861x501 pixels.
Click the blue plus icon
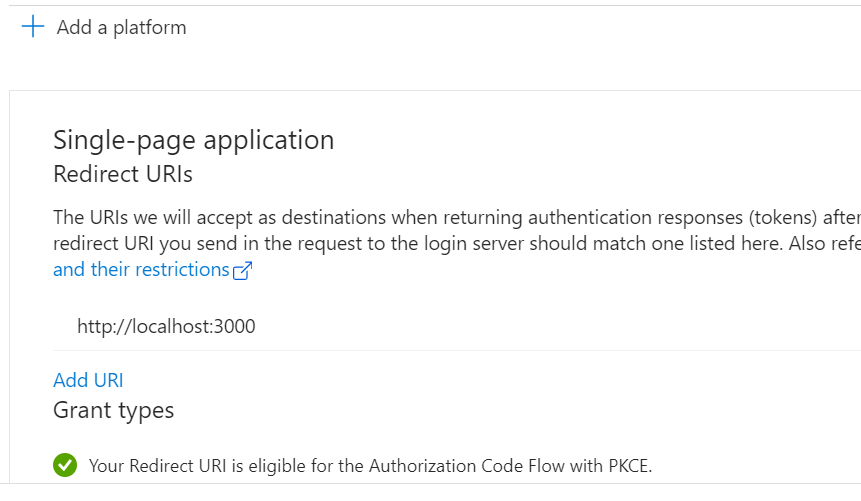(x=33, y=26)
